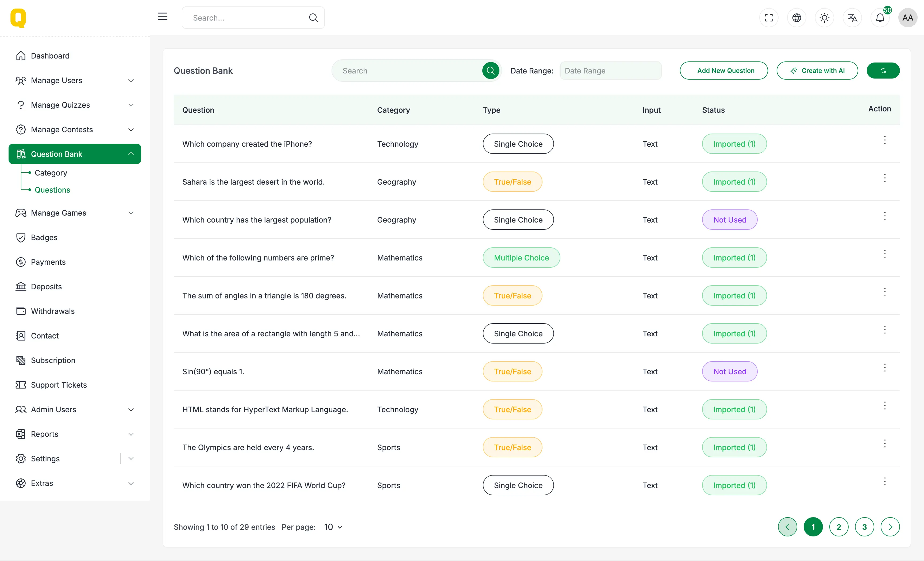Image resolution: width=924 pixels, height=561 pixels.
Task: Open Category submenu item
Action: click(x=51, y=173)
